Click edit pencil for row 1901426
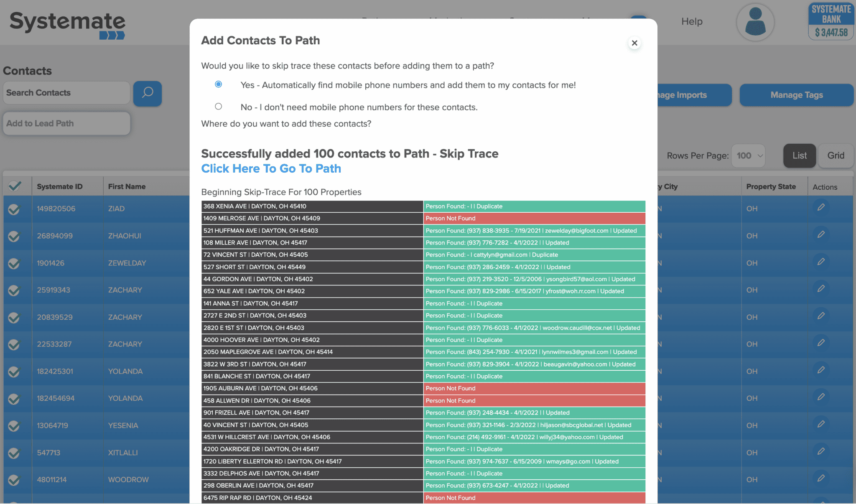The height and width of the screenshot is (504, 856). 821,262
